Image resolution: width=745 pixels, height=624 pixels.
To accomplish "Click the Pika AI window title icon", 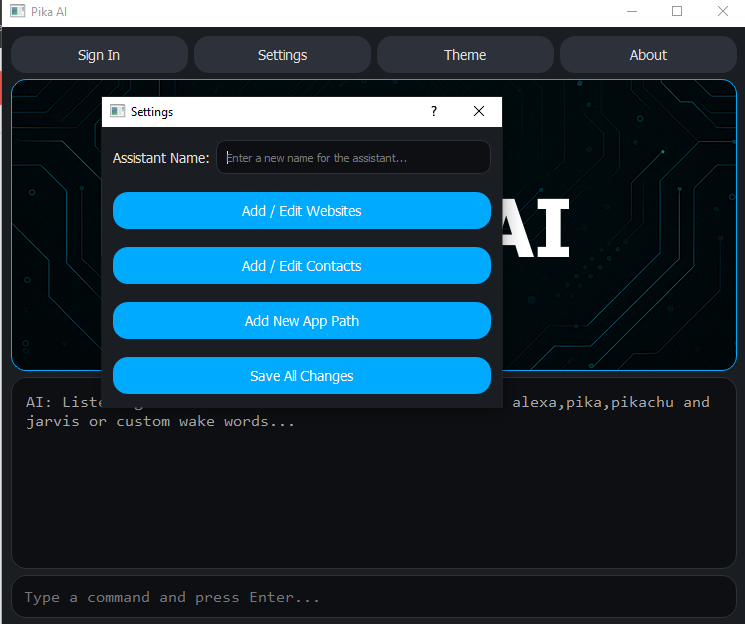I will pos(18,11).
